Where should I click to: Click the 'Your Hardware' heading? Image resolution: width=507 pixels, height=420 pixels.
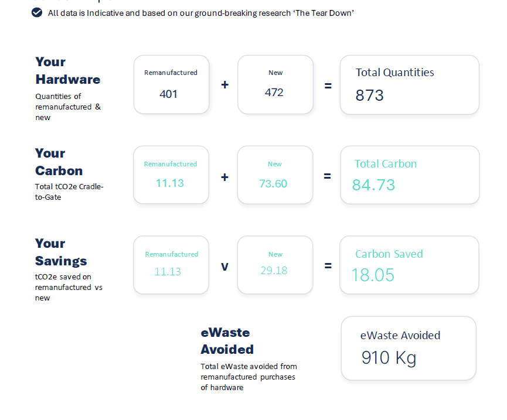click(68, 70)
